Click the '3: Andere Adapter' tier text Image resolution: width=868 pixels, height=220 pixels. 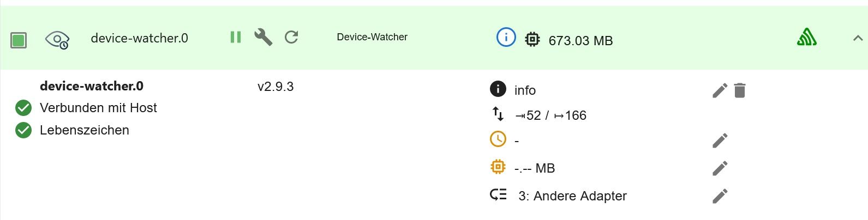pyautogui.click(x=572, y=196)
